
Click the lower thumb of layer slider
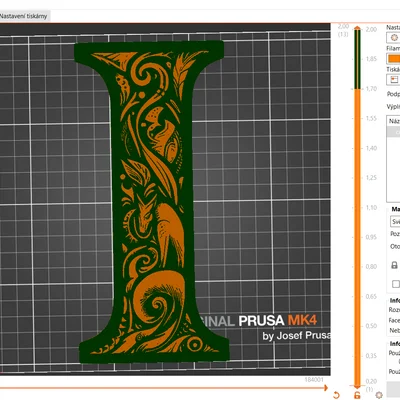pos(357,387)
